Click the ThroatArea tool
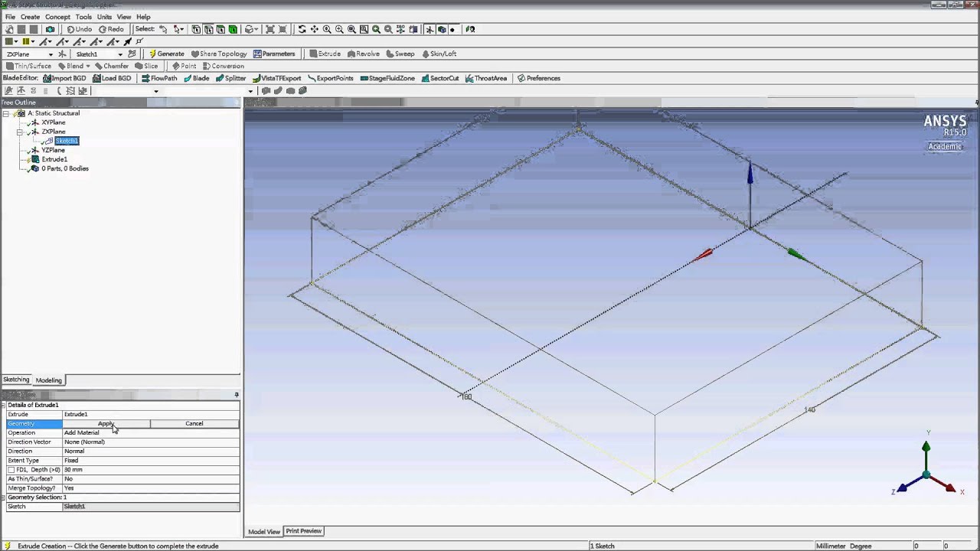The height and width of the screenshot is (551, 980). click(486, 78)
